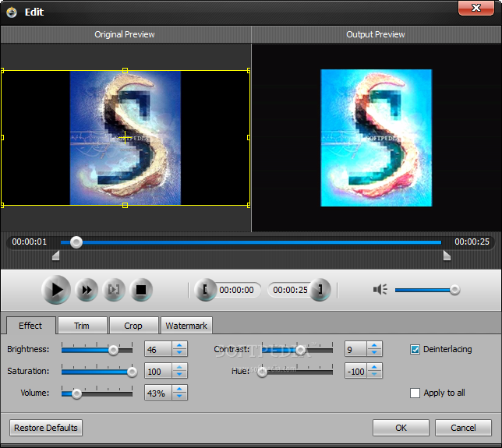Click the right-middle crop handle

(x=249, y=138)
